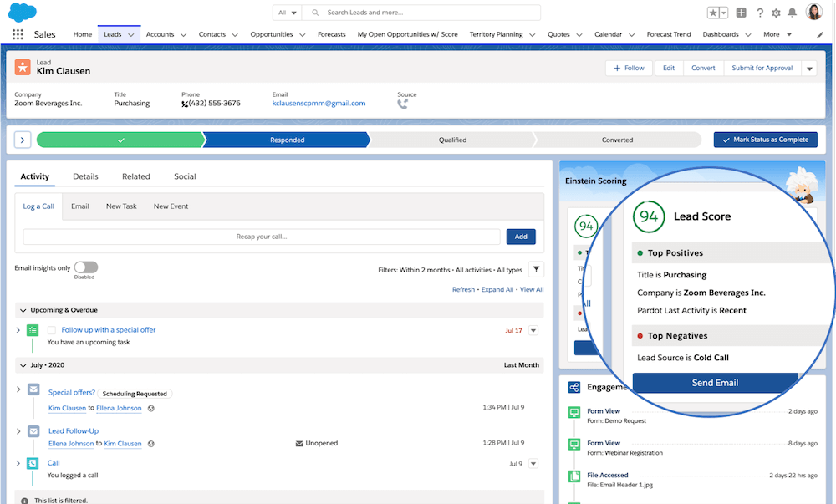The image size is (836, 504).
Task: Collapse Upcoming & Overdue section
Action: (x=23, y=310)
